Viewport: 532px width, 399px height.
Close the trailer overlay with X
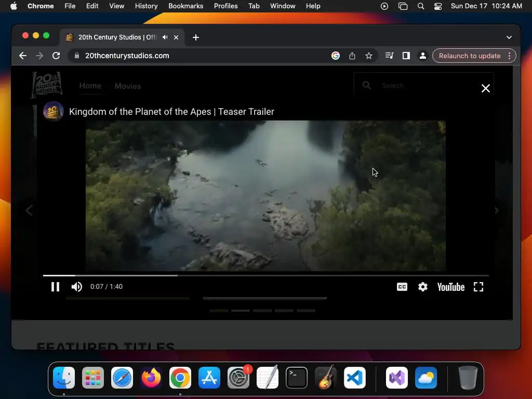pyautogui.click(x=486, y=88)
